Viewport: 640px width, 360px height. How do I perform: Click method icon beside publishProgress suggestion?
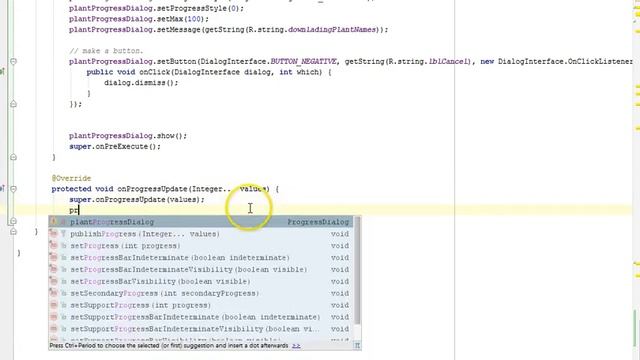coord(53,234)
